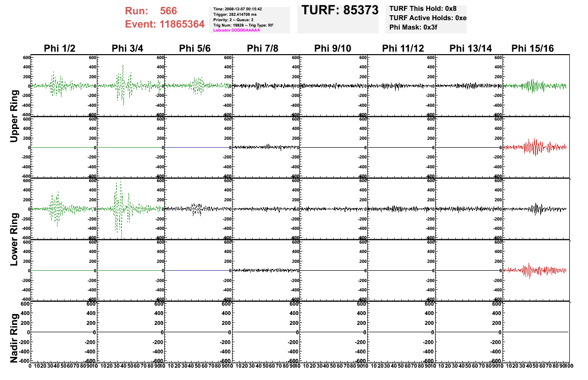The image size is (588, 380).
Task: Click the Phi 15/16 column header
Action: (532, 48)
